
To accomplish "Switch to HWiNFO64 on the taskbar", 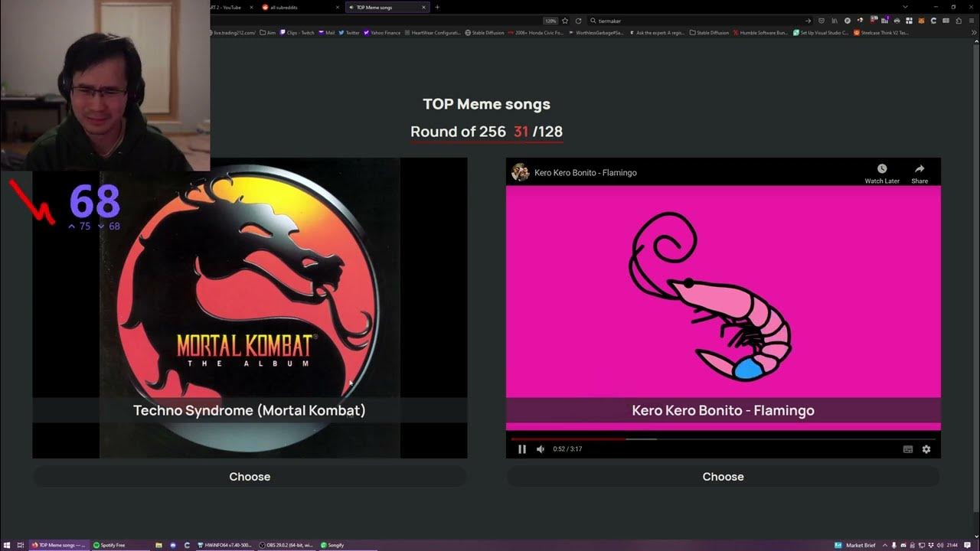I will coord(224,545).
